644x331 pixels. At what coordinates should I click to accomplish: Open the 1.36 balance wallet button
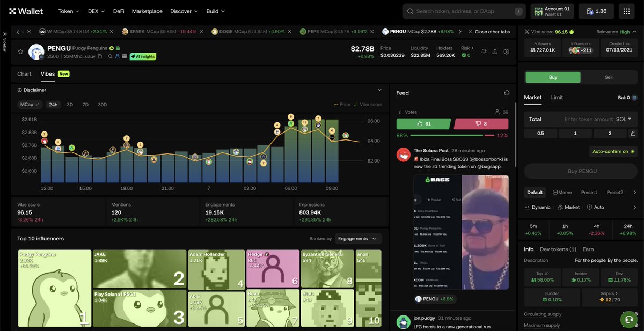point(596,11)
